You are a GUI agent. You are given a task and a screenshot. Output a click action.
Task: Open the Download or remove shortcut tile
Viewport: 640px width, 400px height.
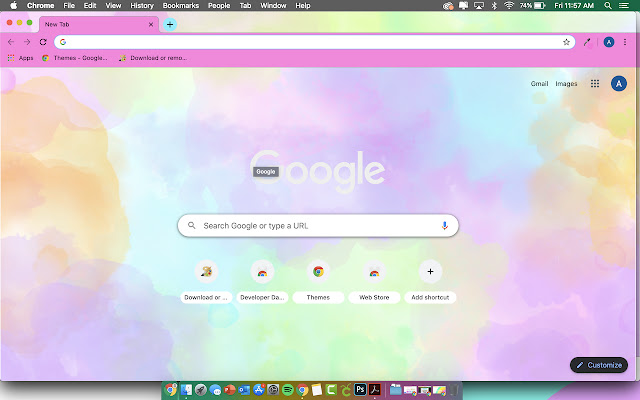tap(206, 282)
